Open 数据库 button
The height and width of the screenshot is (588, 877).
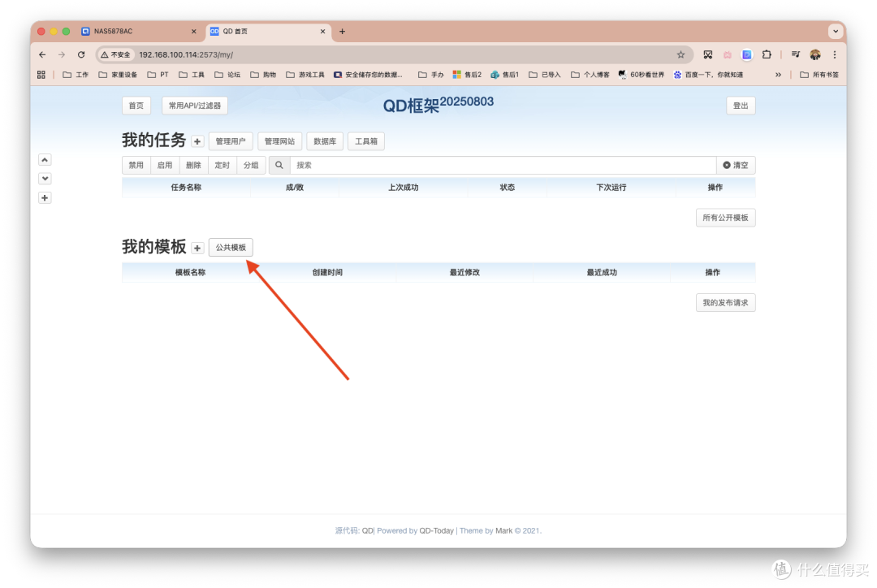tap(325, 141)
